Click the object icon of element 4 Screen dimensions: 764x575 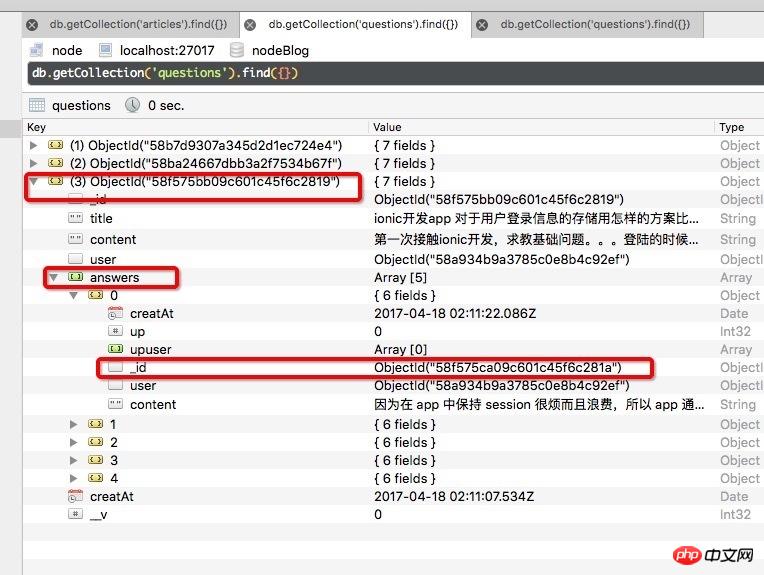click(96, 478)
